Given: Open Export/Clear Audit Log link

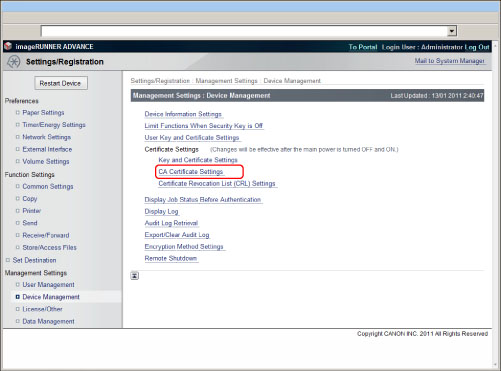Looking at the screenshot, I should (177, 235).
